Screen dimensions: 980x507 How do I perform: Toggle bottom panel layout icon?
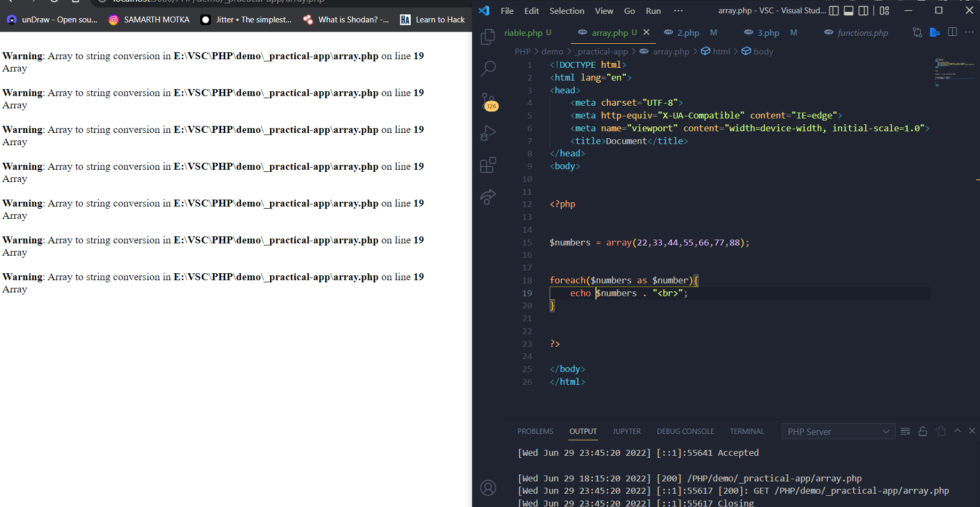[848, 11]
